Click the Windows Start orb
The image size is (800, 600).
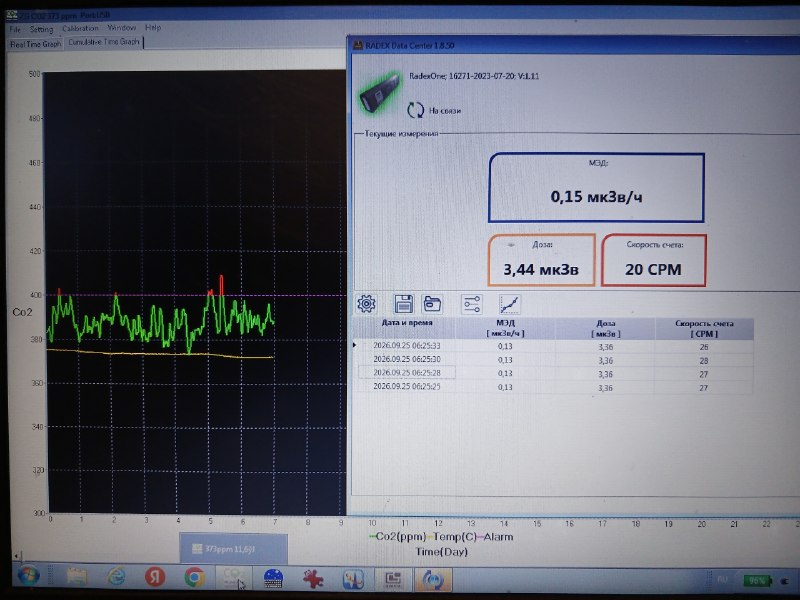point(29,577)
